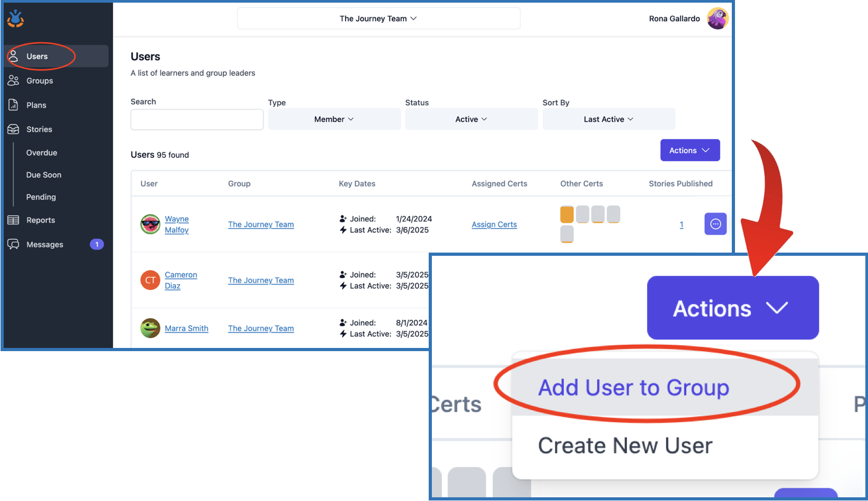Open row options for Wayne Malfoy
The height and width of the screenshot is (501, 868).
[715, 224]
